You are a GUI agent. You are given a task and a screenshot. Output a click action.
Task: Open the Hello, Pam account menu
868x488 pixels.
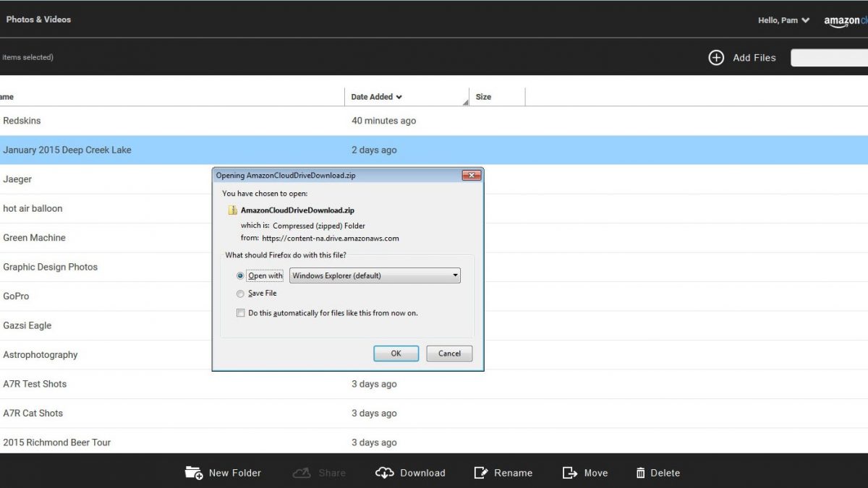(x=783, y=20)
